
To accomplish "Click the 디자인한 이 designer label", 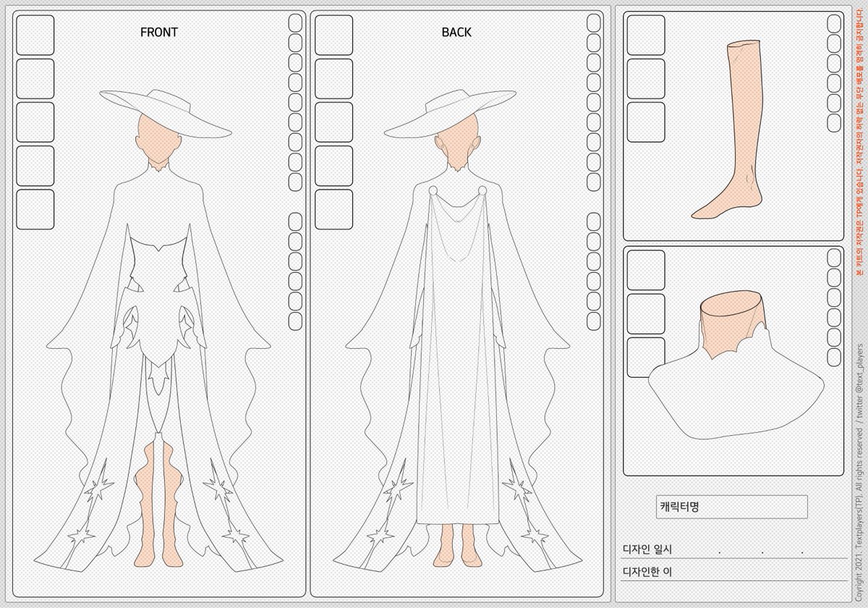I will click(647, 572).
